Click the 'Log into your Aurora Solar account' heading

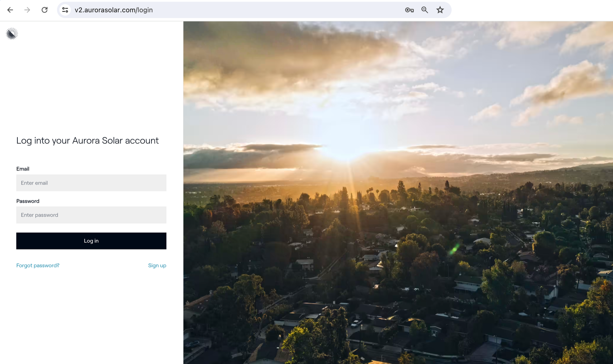coord(87,141)
